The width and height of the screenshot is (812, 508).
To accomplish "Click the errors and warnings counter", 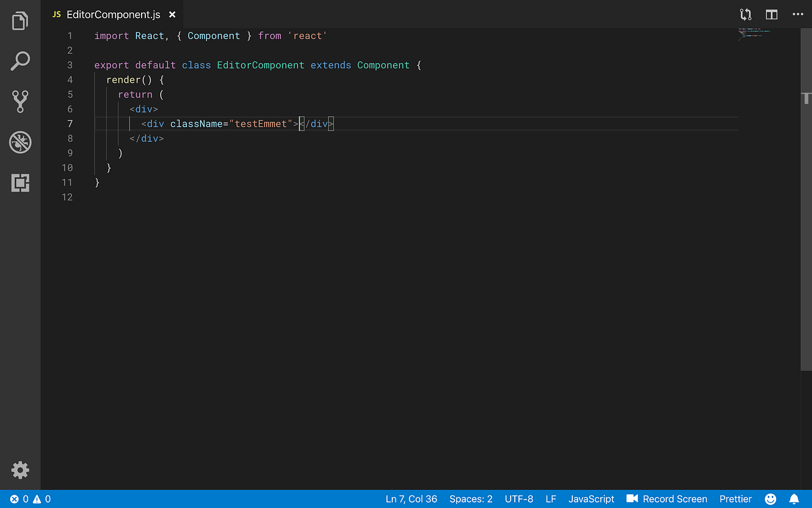I will 29,498.
